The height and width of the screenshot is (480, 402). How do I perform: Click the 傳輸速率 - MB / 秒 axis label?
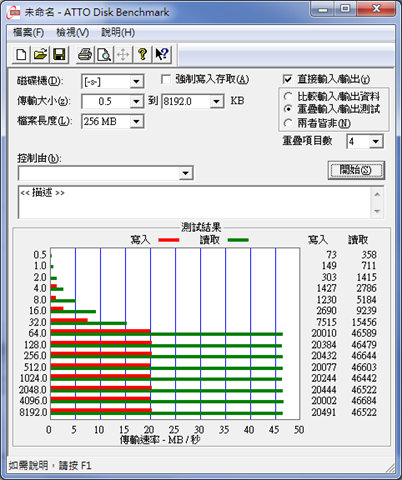coord(160,440)
